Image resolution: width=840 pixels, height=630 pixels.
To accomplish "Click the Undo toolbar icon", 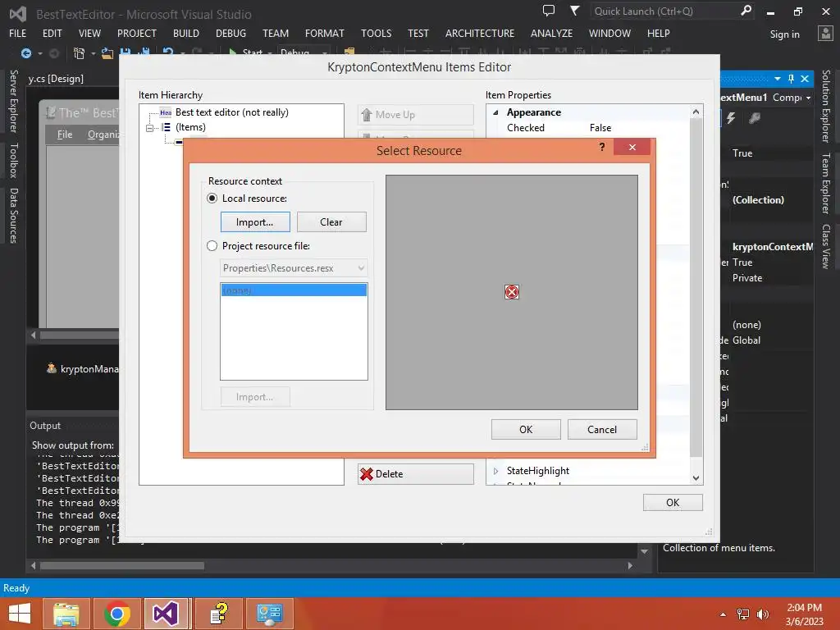I will (x=168, y=52).
